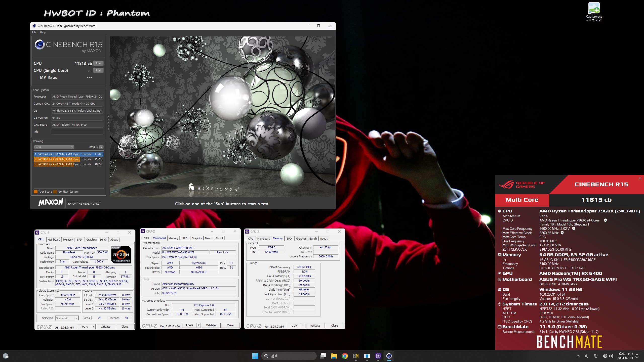The image size is (644, 362).
Task: Open the volume tray icon
Action: coord(611,356)
